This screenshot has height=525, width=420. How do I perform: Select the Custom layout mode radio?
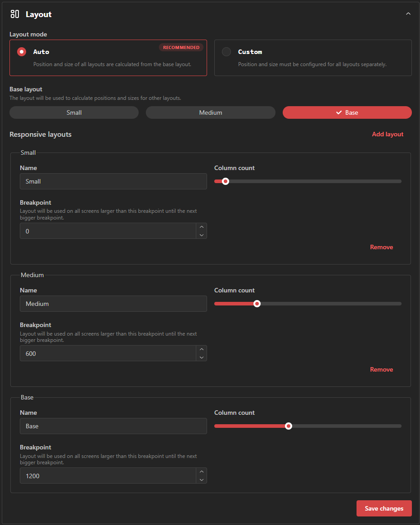pyautogui.click(x=226, y=52)
